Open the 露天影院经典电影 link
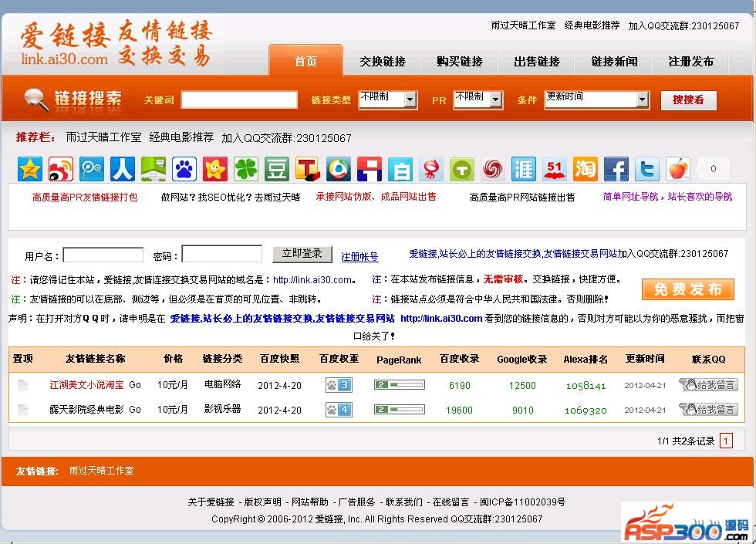 86,410
